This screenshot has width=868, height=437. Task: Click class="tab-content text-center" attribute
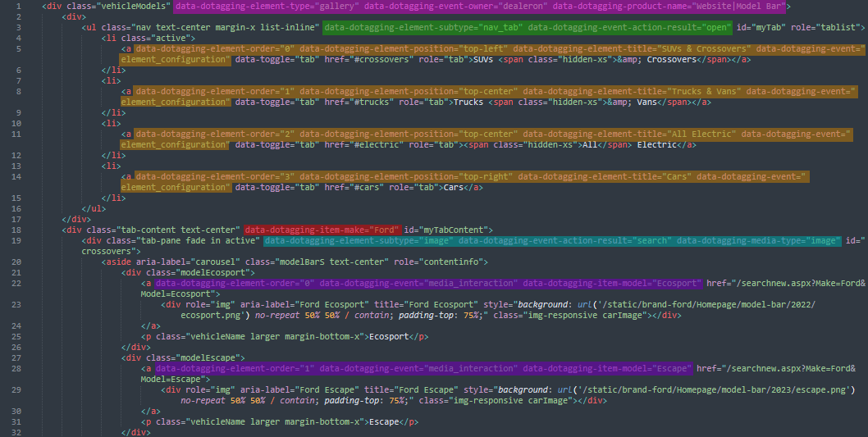pos(163,230)
